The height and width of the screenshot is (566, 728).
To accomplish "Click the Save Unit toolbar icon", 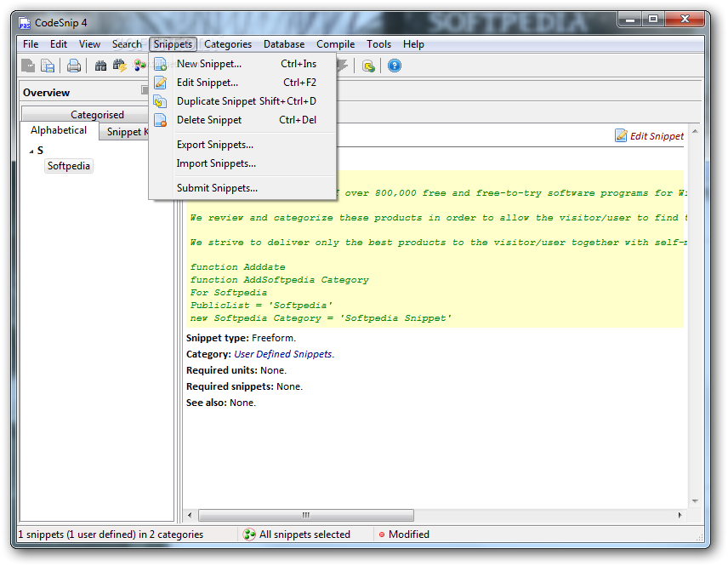I will 48,66.
